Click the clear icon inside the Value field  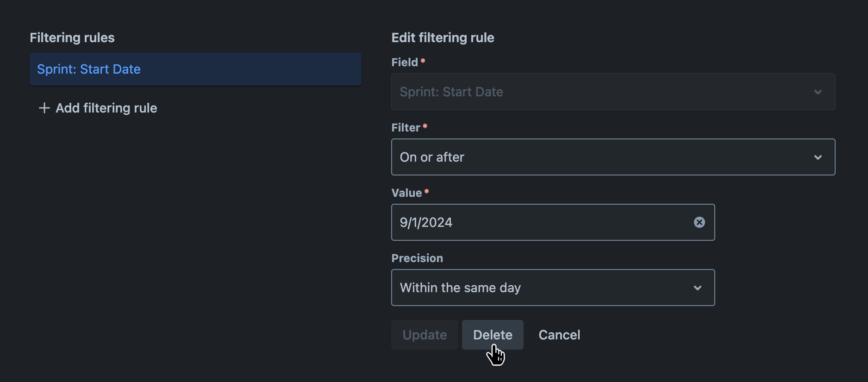pyautogui.click(x=699, y=222)
